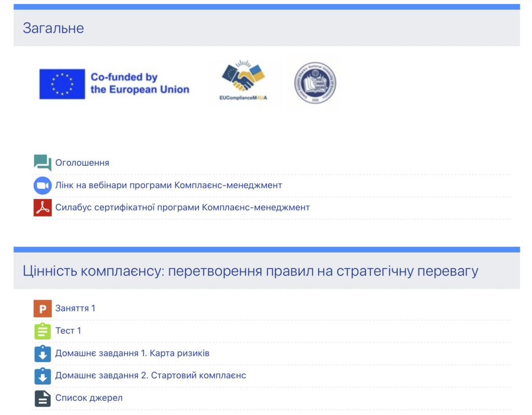Open Силабус сертифікатної програми link

[x=182, y=208]
